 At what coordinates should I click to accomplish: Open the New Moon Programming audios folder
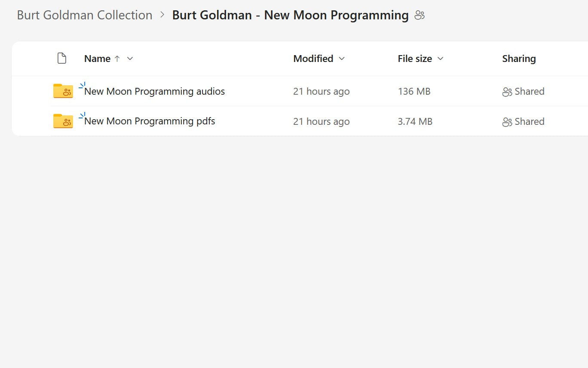pyautogui.click(x=154, y=91)
